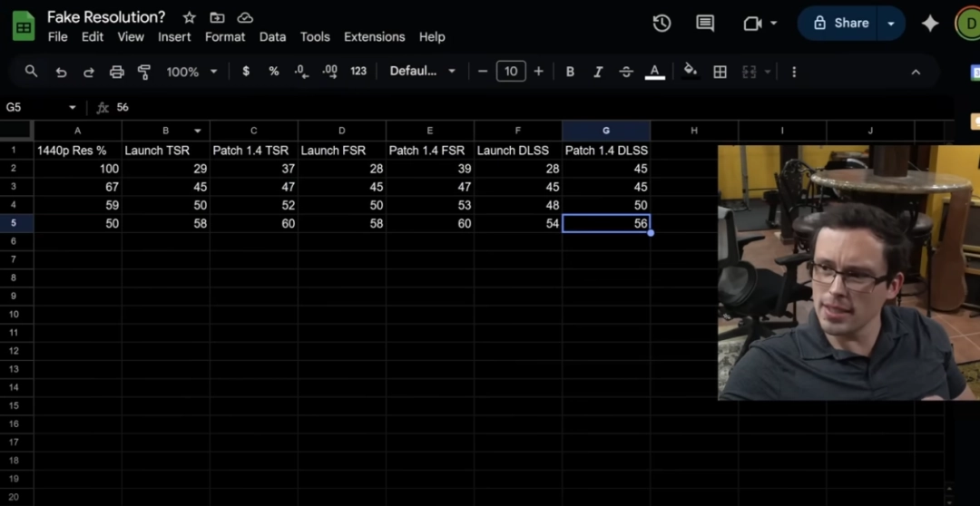Toggle bold formatting

tap(570, 72)
